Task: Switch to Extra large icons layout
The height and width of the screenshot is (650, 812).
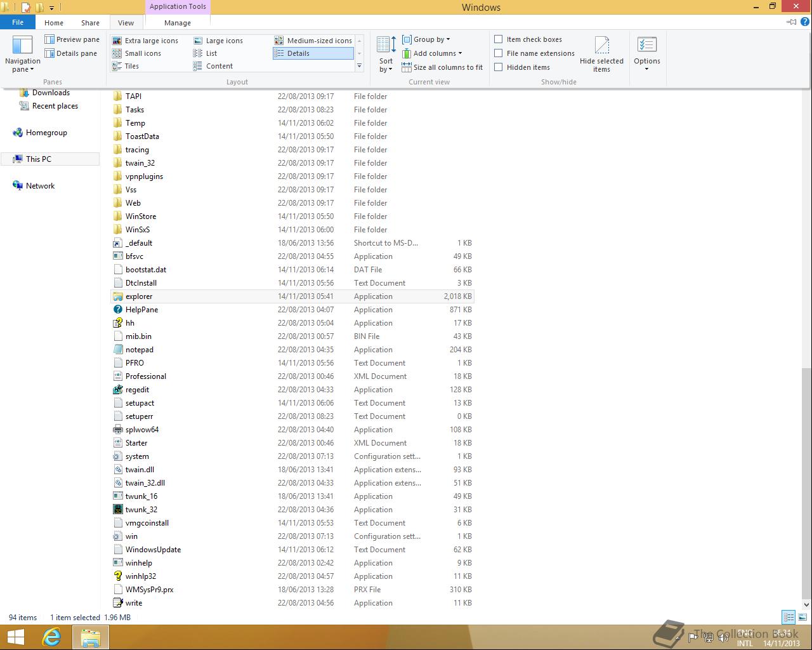Action: (x=145, y=41)
